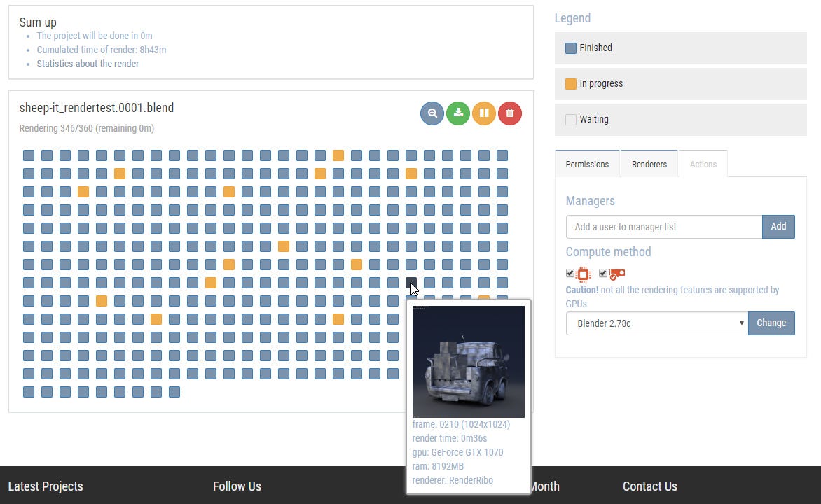Click the Cumulated time of render: 8h43m text
The height and width of the screenshot is (504, 821).
pyautogui.click(x=102, y=50)
